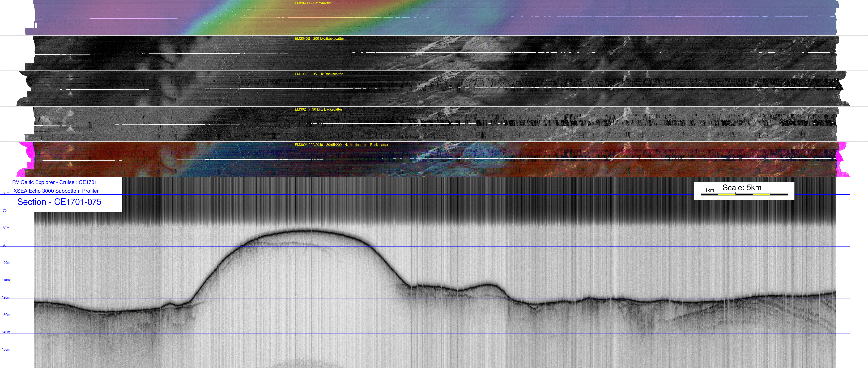Click the EM2040S - Bathymetry label
This screenshot has height=368, width=868.
pos(312,3)
